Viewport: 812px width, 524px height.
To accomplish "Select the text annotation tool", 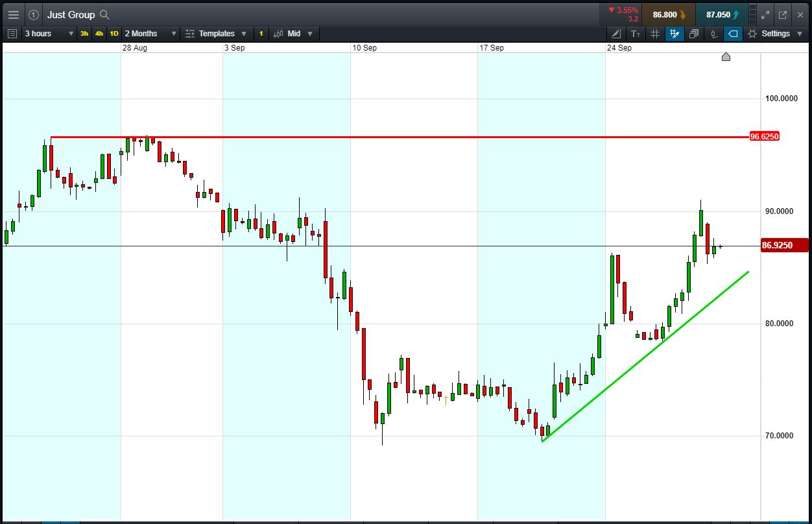I will coord(636,34).
